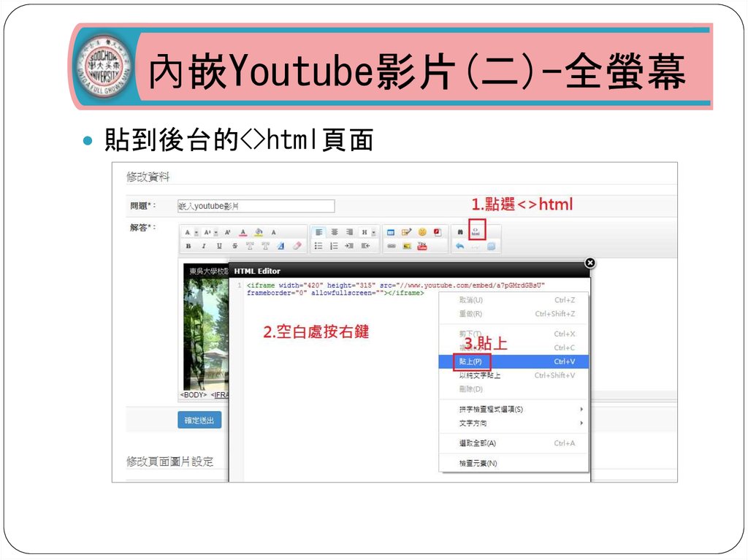Viewport: 748px width, 560px height.
Task: Select 貼上(P) in the context menu
Action: (x=514, y=361)
